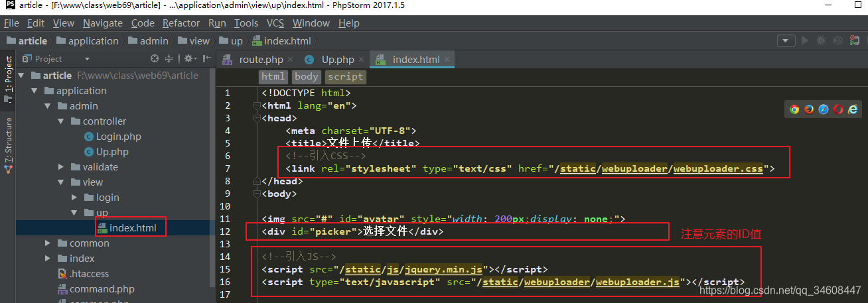Screen dimensions: 868x303
Task: Click up in navigation breadcrumb
Action: coord(230,40)
